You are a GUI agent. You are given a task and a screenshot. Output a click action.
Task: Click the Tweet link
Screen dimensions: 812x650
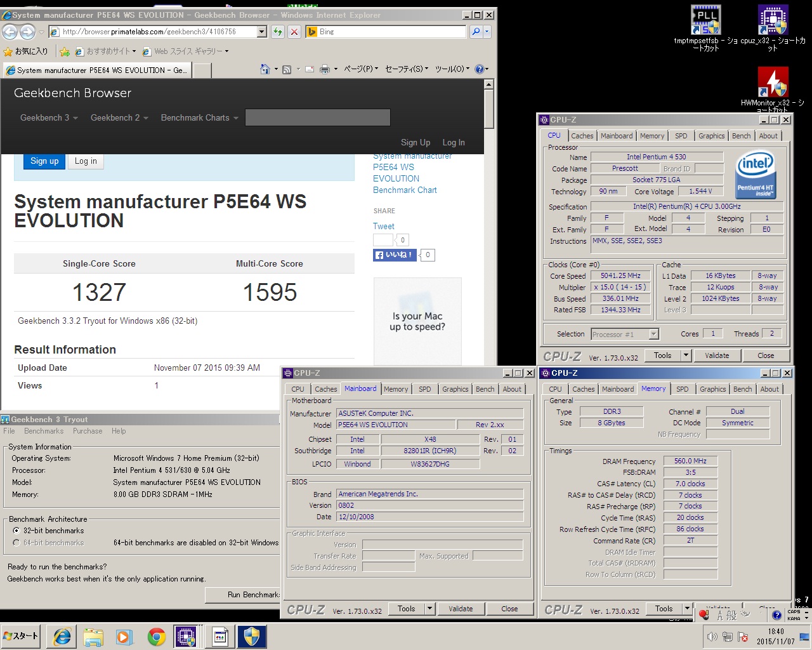tap(383, 226)
